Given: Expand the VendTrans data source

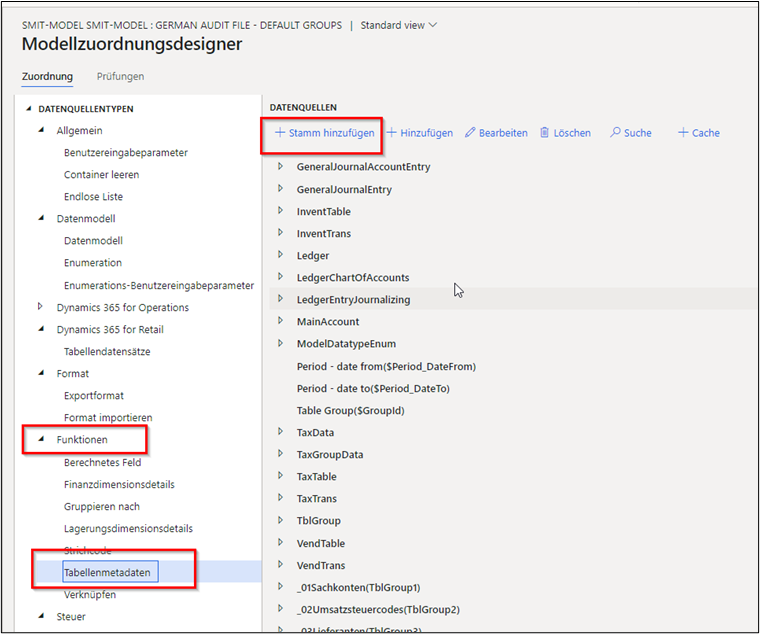Looking at the screenshot, I should point(280,564).
